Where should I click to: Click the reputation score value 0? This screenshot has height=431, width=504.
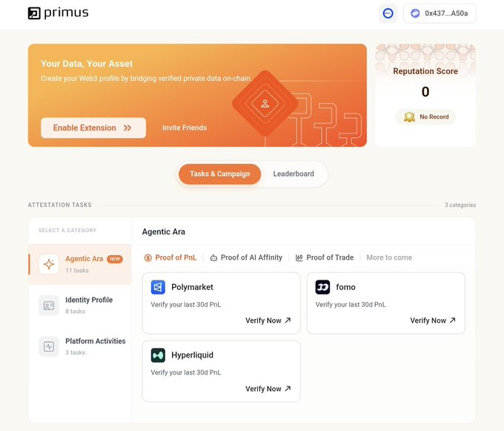[x=425, y=92]
